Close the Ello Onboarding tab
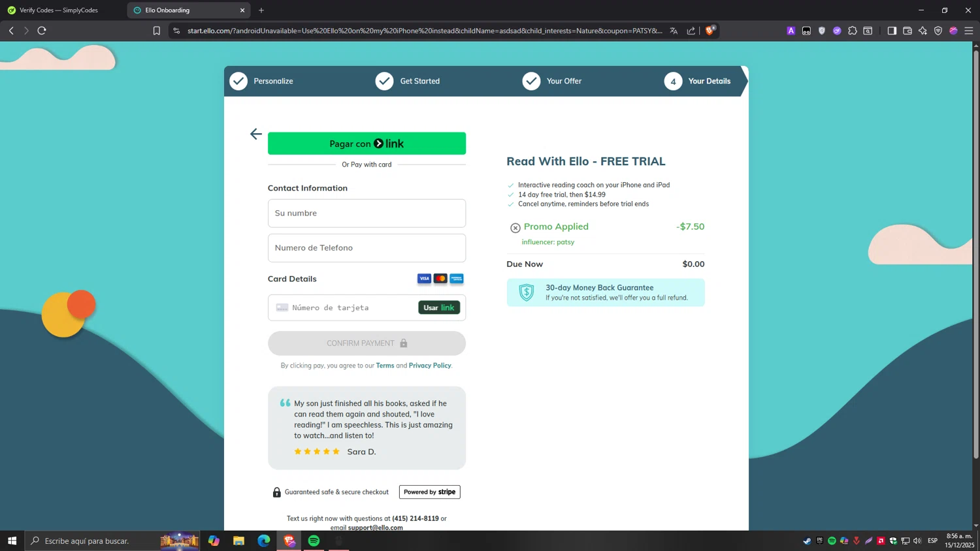Viewport: 980px width, 551px height. pos(242,10)
